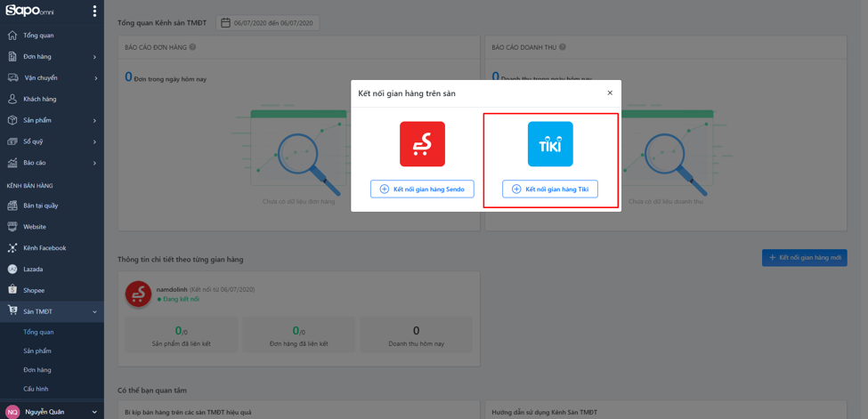Expand the Vận chuyển submenu arrow
Viewport: 868px width, 419px height.
(x=94, y=78)
